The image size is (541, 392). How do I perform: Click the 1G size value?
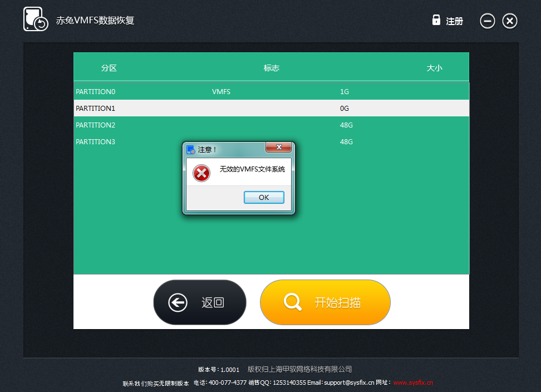345,92
